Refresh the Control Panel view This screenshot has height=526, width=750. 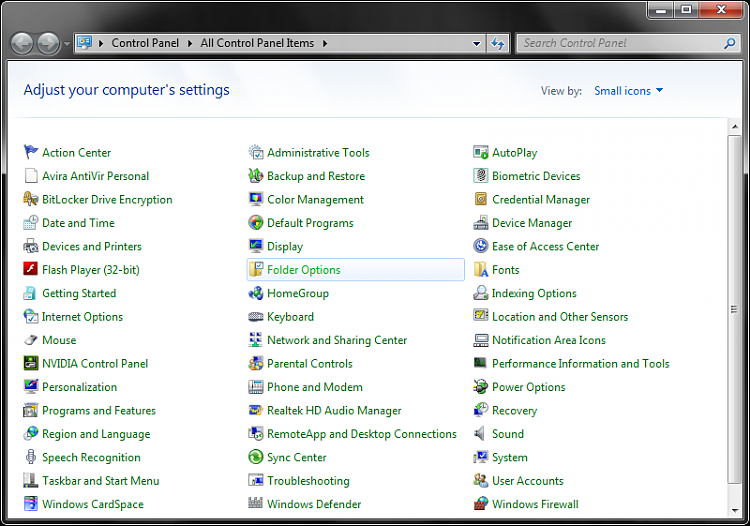coord(498,44)
